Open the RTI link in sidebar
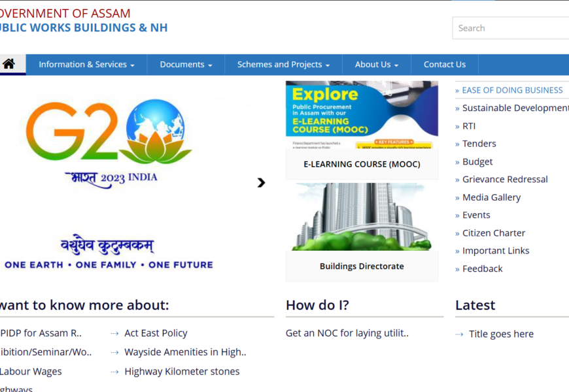Image resolution: width=569 pixels, height=392 pixels. (469, 126)
